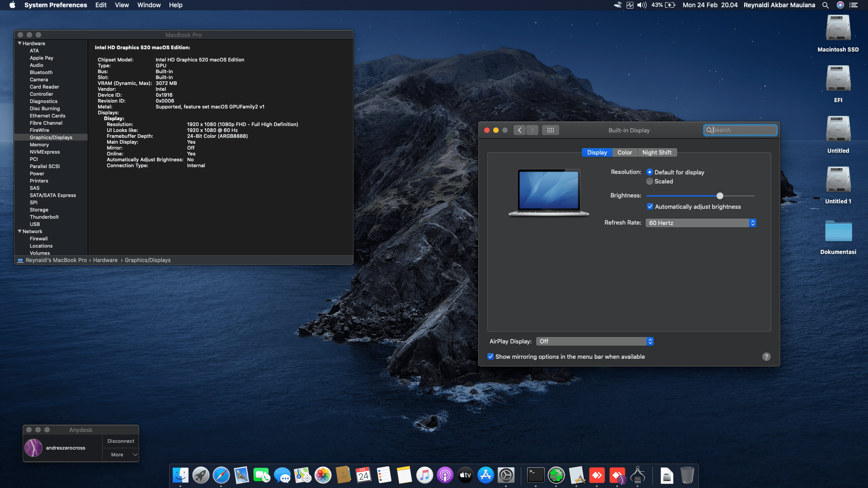Launch Safari from the Dock
This screenshot has height=488, width=868.
point(221,475)
